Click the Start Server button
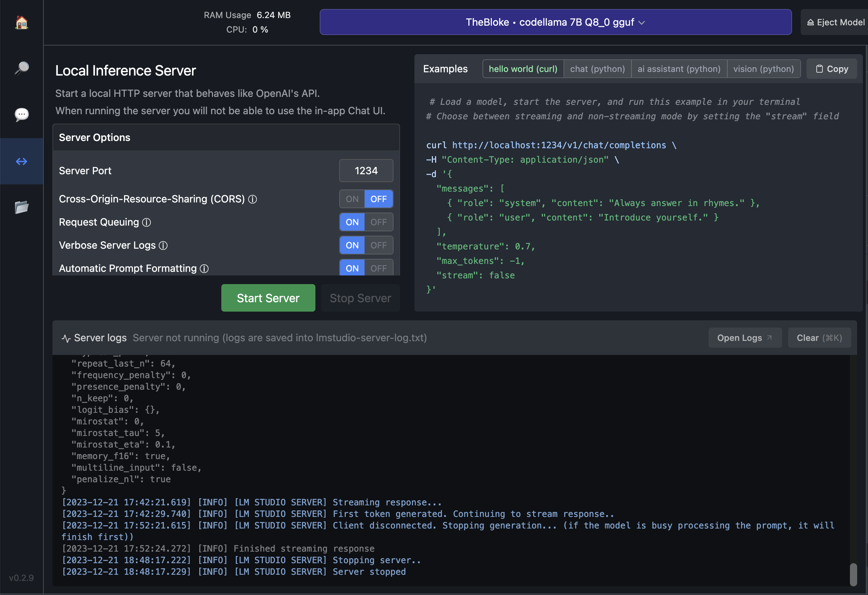Screen dimensions: 868x595 coord(268,298)
